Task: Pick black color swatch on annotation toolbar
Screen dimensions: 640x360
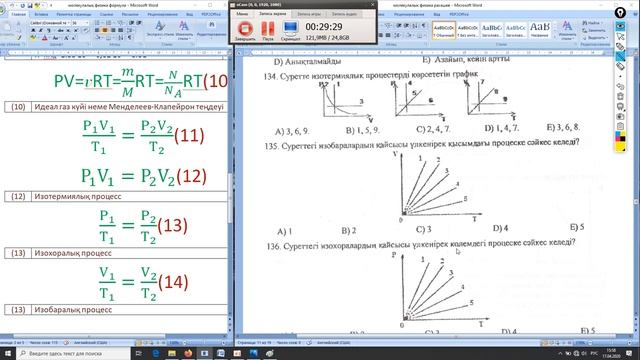Action: (622, 138)
